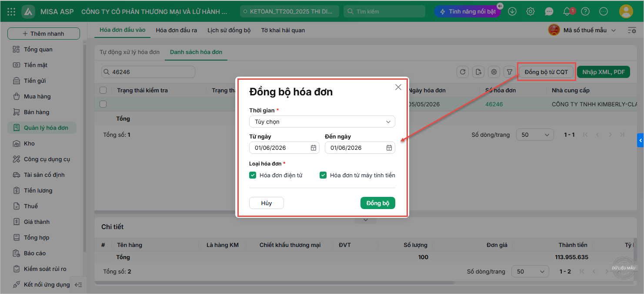Click the export file icon in toolbar

[x=478, y=72]
